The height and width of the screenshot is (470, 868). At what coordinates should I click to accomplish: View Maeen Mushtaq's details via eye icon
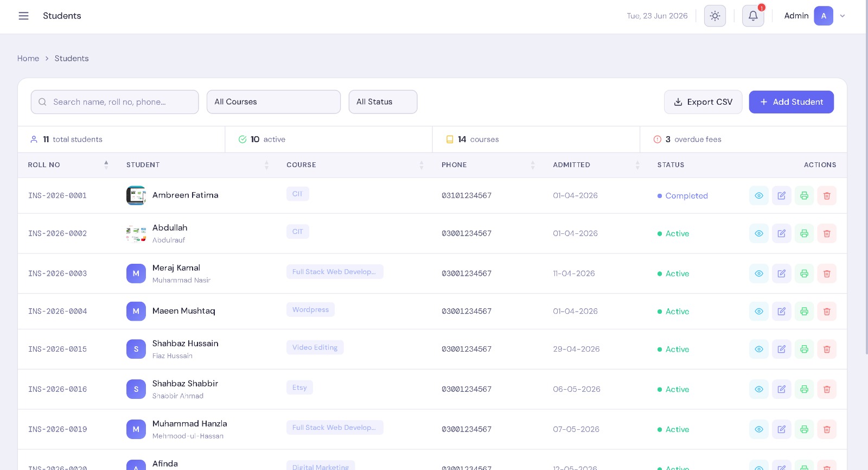(759, 311)
